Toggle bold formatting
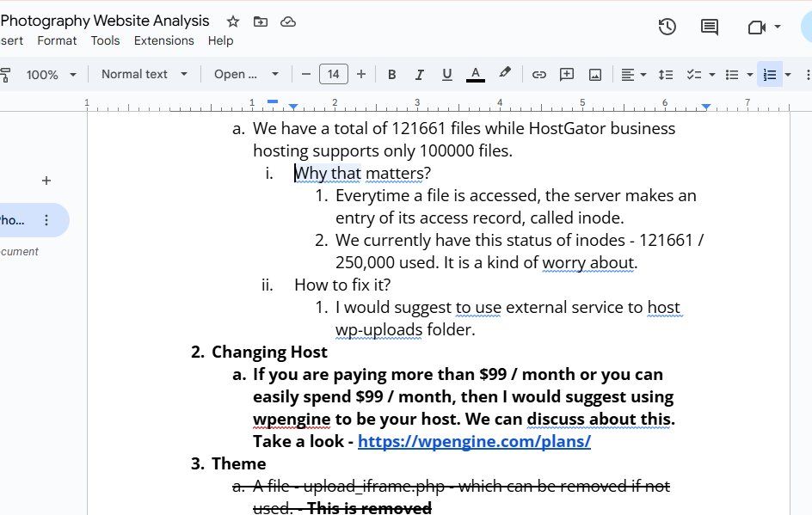The height and width of the screenshot is (515, 812). point(392,75)
